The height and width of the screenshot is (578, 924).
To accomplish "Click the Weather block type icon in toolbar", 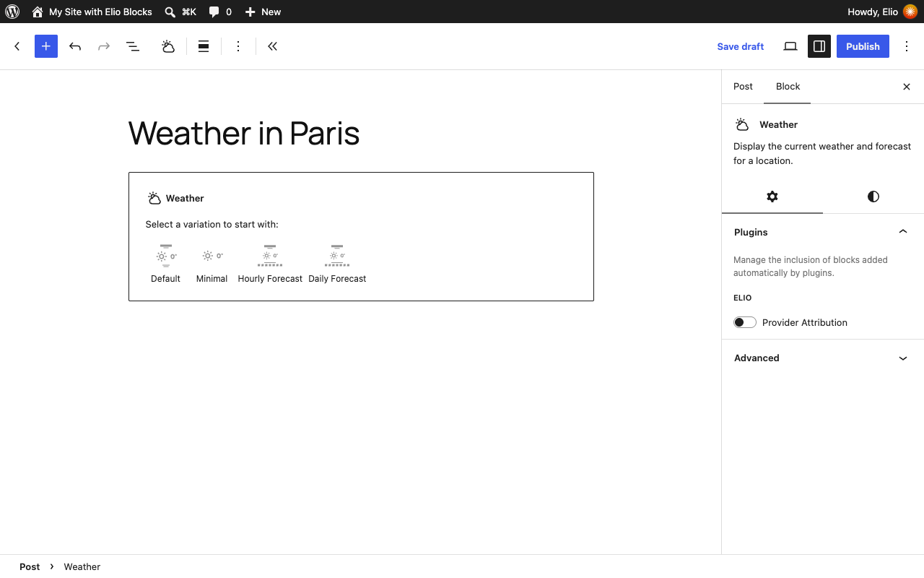I will click(168, 46).
